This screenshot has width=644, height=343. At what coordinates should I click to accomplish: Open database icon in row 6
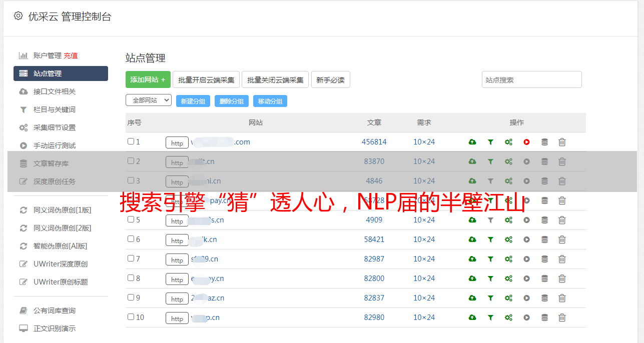(x=544, y=239)
